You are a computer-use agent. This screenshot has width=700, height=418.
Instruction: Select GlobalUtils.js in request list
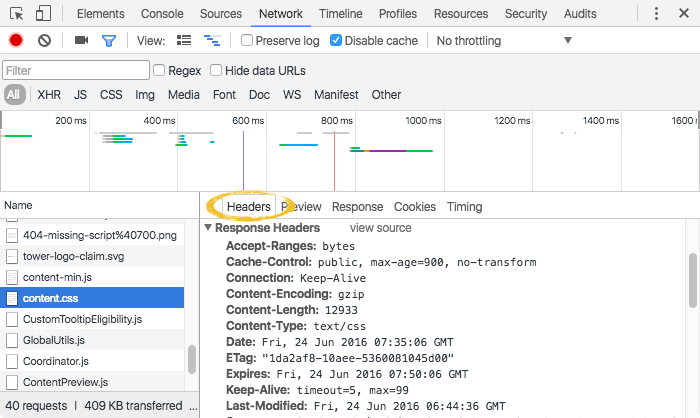click(56, 340)
